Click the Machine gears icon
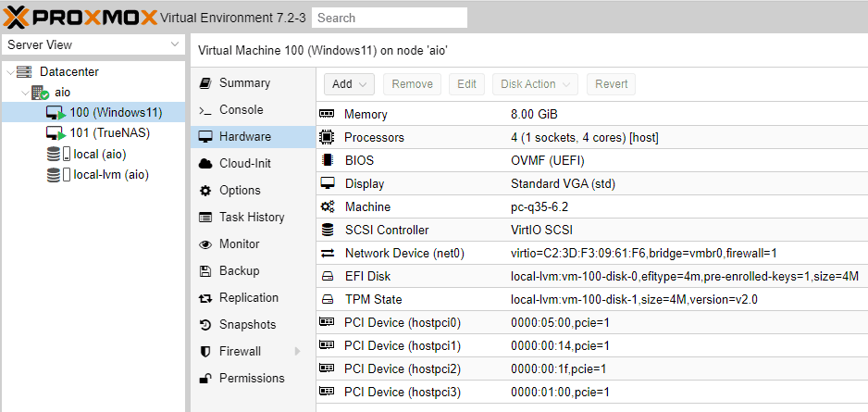This screenshot has width=868, height=412. coord(328,206)
